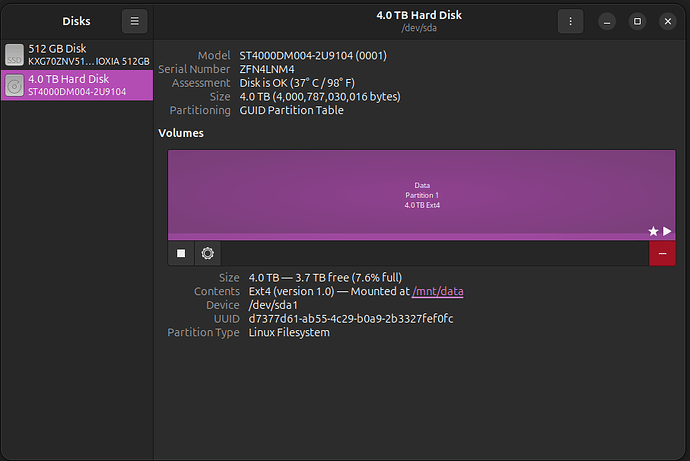Click the Ext4 (version 1.0) contents text
The width and height of the screenshot is (690, 461).
291,291
